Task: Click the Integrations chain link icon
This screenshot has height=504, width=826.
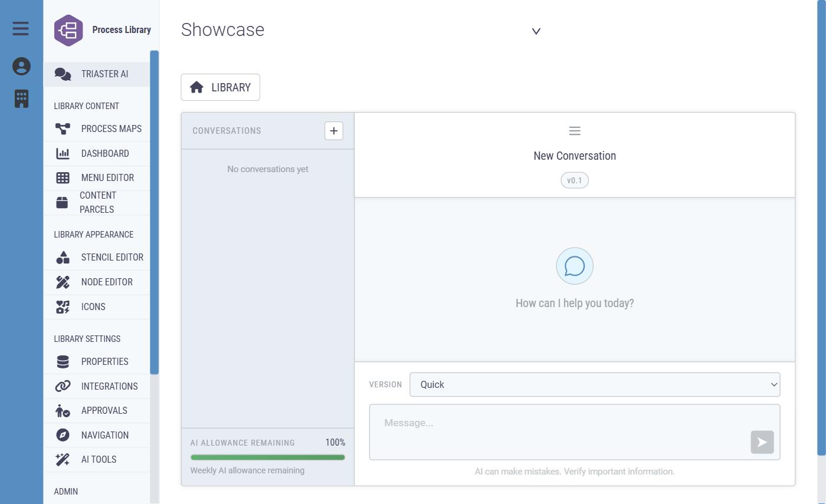Action: [63, 386]
